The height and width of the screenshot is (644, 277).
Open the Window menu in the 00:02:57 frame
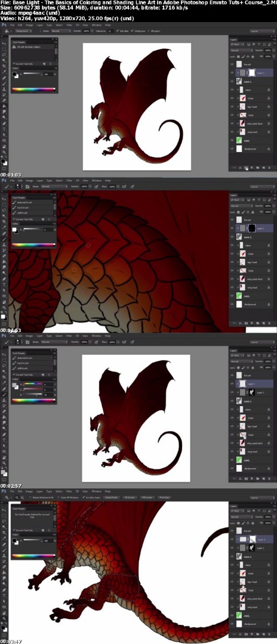[x=97, y=336]
